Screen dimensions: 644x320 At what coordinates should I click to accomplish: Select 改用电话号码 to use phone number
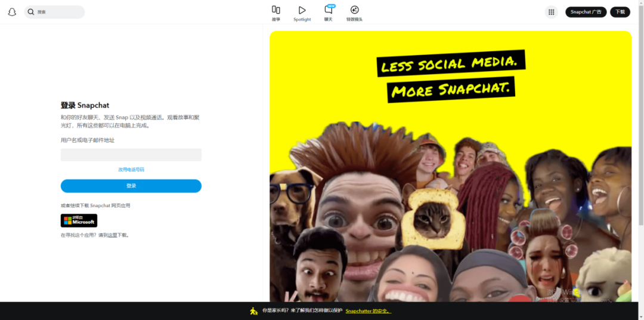click(x=131, y=170)
